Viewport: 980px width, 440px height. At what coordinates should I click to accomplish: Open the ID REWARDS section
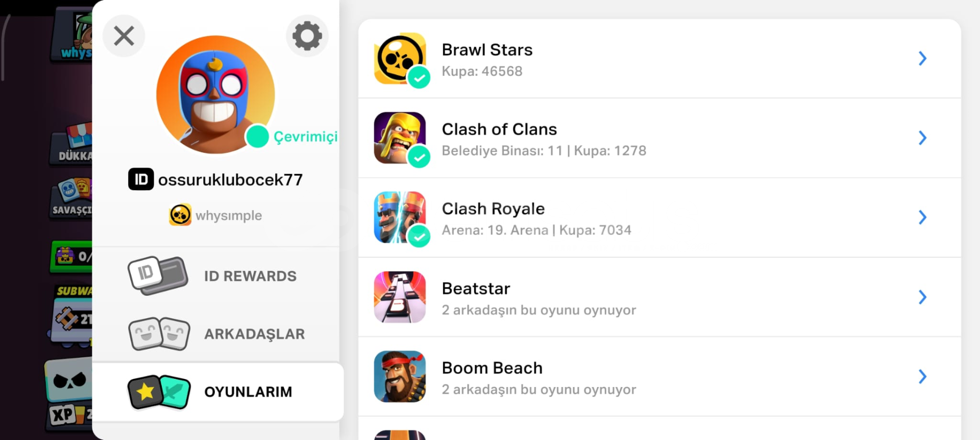[216, 276]
